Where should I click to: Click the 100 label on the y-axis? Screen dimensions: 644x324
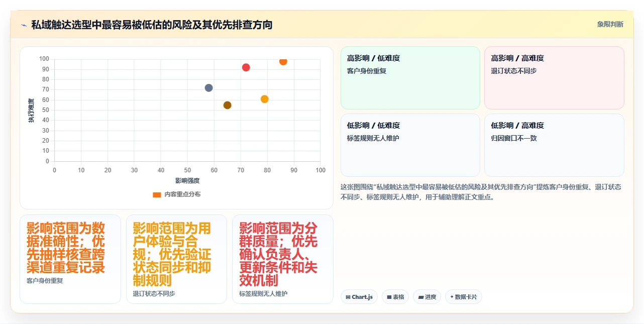tap(44, 59)
